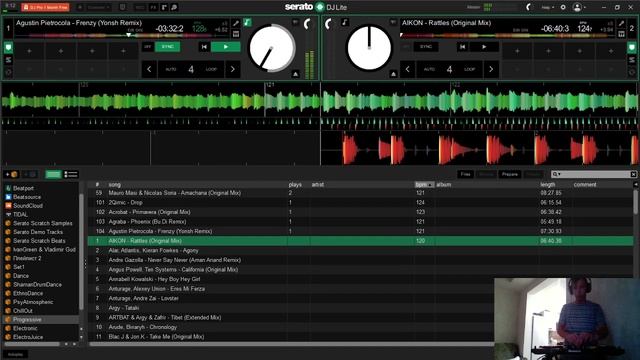Set the fourth cue point on deck 1

pos(123,51)
